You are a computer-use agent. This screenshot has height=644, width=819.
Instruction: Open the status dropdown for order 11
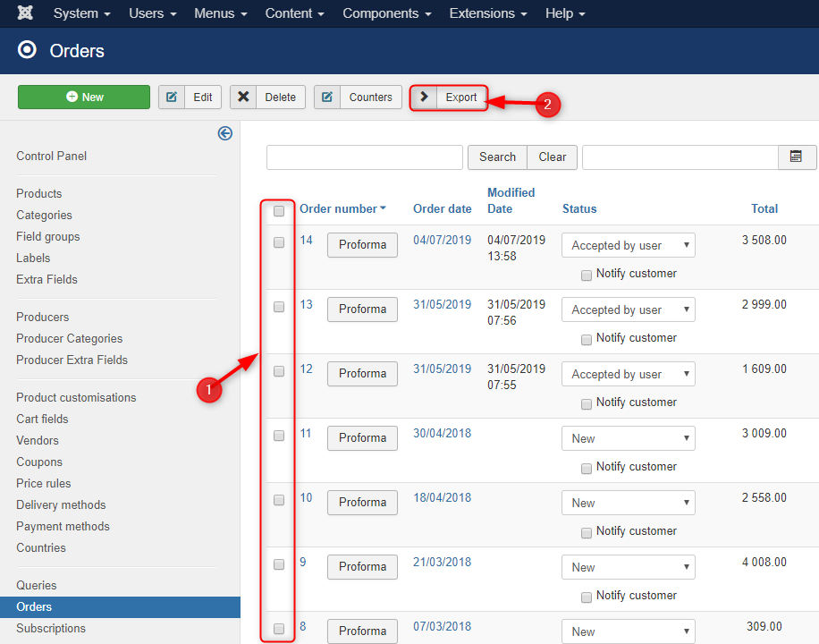click(x=628, y=438)
